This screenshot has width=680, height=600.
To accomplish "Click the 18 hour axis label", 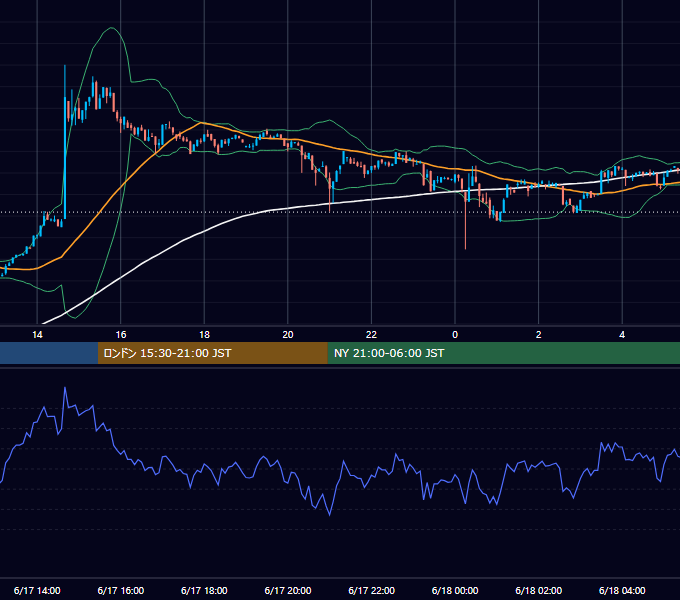I will pos(204,335).
